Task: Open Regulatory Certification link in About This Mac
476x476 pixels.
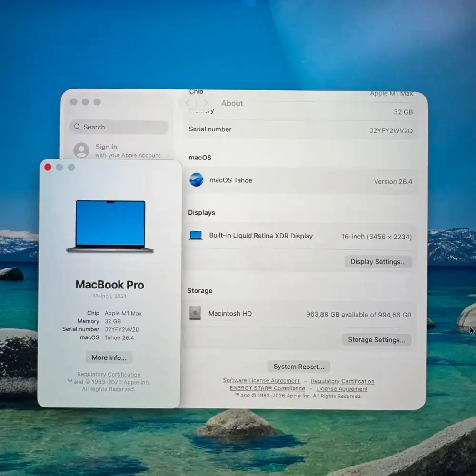Action: (109, 374)
